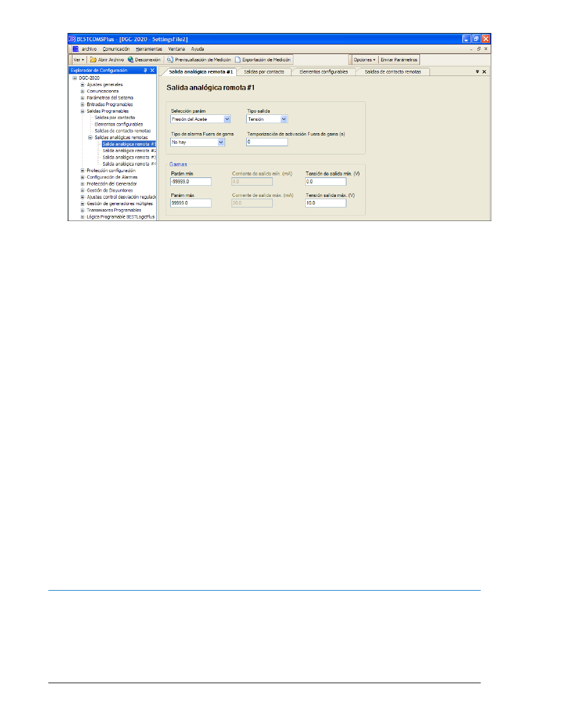
Task: Click Enviar Parámetros button
Action: coord(399,60)
